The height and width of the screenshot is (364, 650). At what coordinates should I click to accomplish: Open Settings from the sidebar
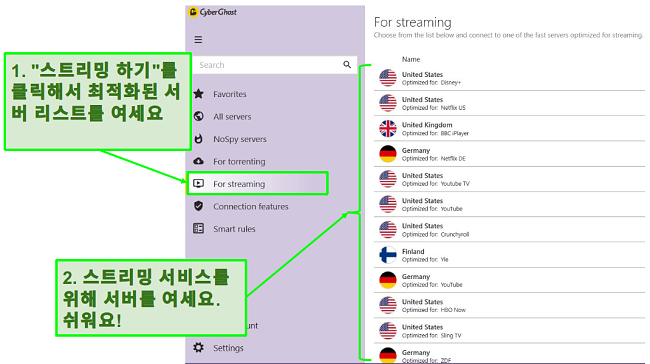pos(228,348)
